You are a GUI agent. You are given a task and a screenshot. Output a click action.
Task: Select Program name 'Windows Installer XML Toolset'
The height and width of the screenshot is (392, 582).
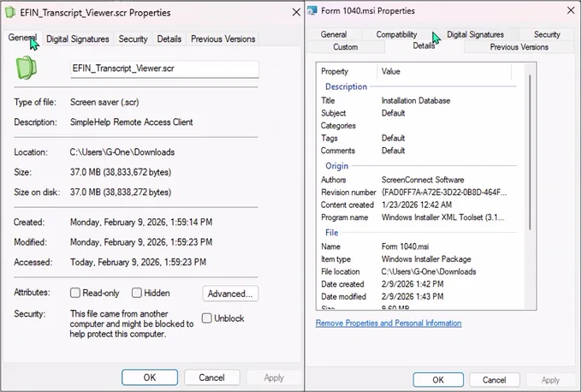coord(442,217)
